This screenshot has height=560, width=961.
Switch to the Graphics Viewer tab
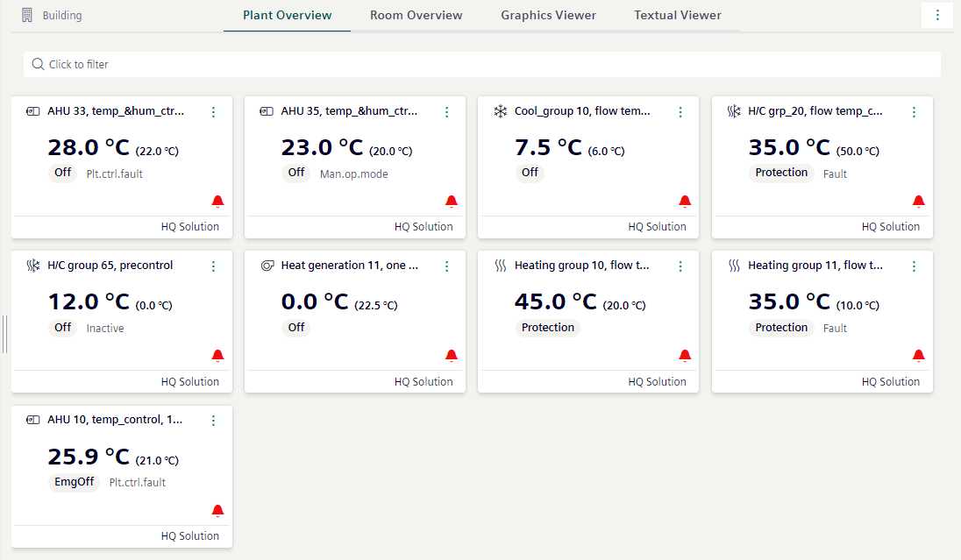click(548, 16)
